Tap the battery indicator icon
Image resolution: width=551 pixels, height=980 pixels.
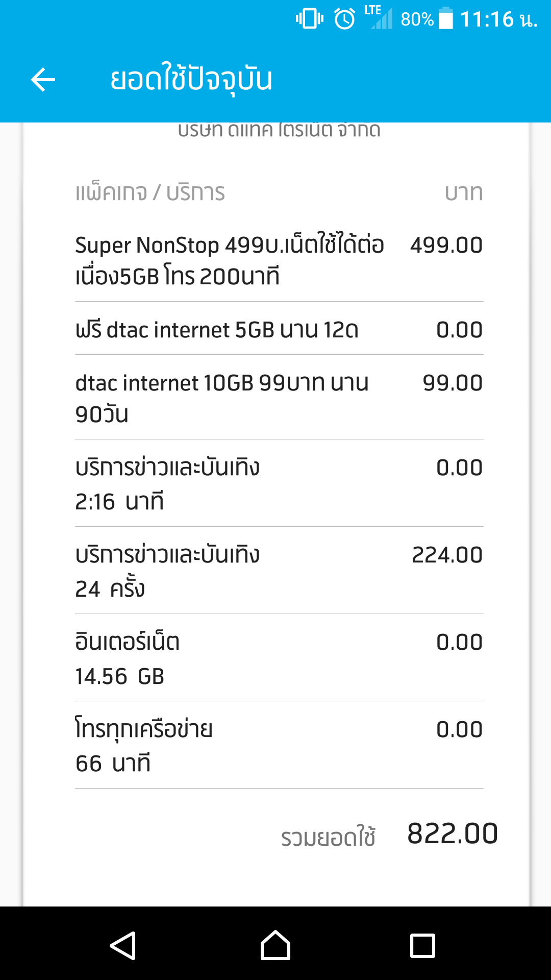[x=446, y=19]
